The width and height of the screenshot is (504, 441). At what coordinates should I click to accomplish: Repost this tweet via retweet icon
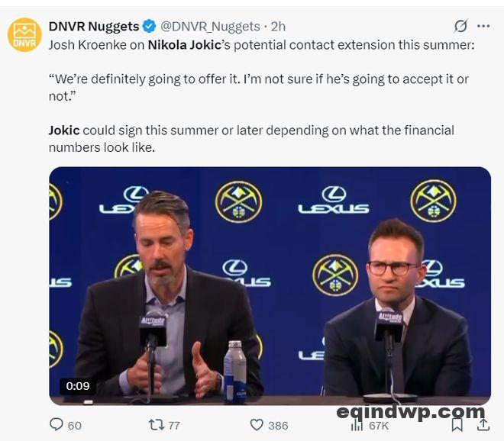(157, 425)
